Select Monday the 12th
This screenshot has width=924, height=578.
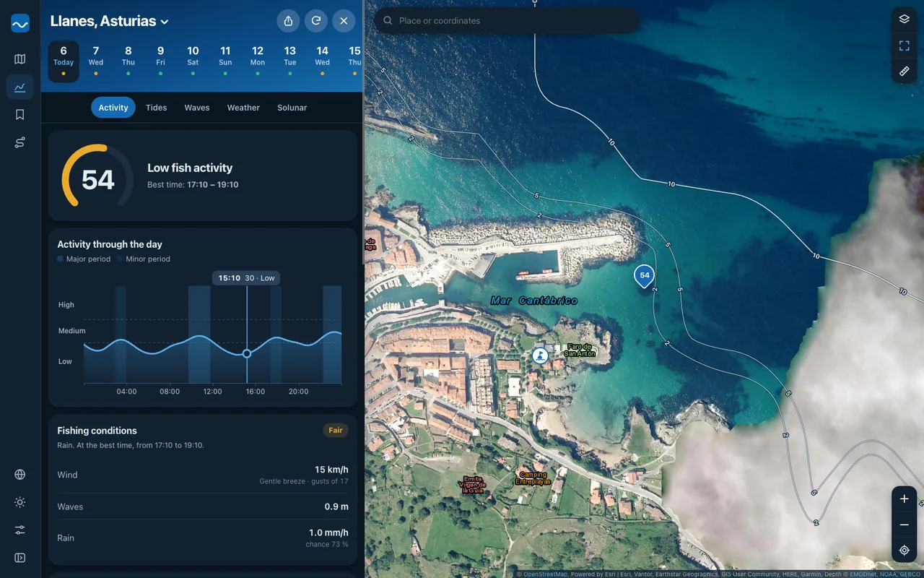[258, 61]
